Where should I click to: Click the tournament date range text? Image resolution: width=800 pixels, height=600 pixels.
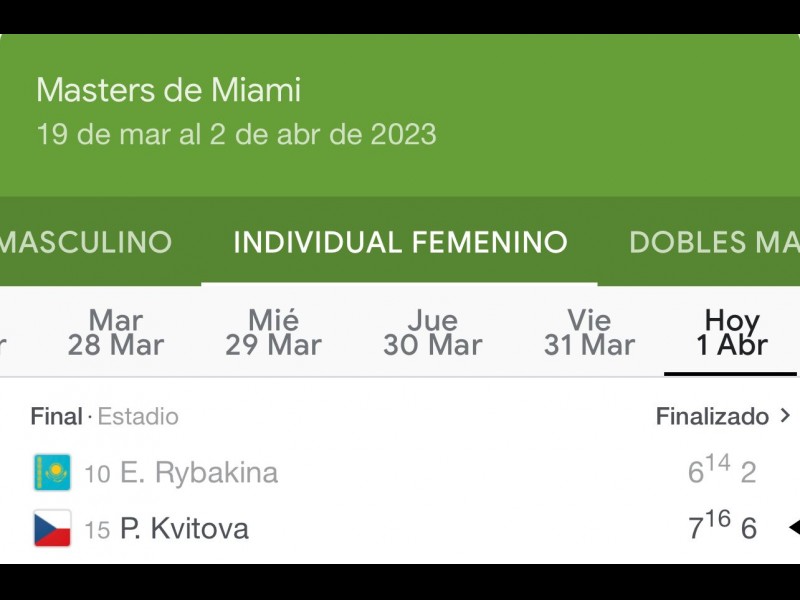pos(236,134)
